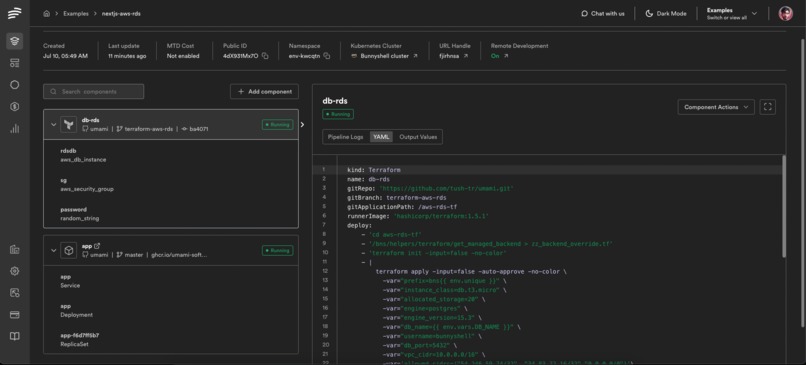
Task: Click the nextjs-aws-rds breadcrumb text
Action: [121, 14]
